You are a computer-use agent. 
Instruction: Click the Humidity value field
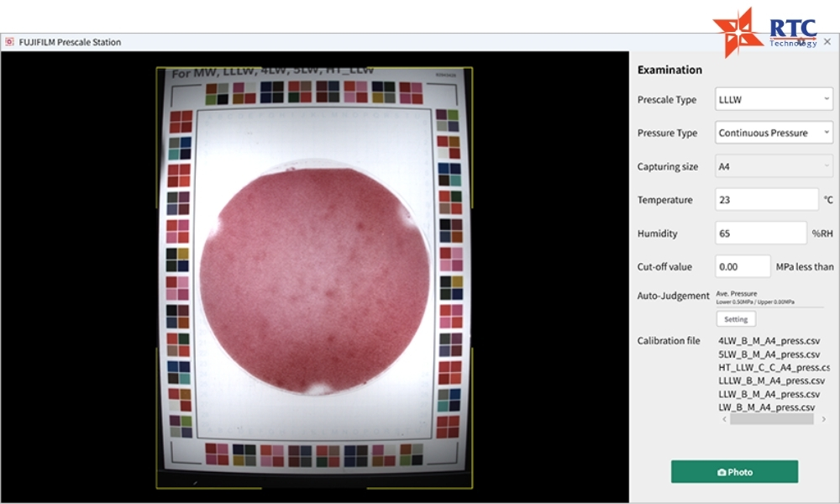point(761,233)
